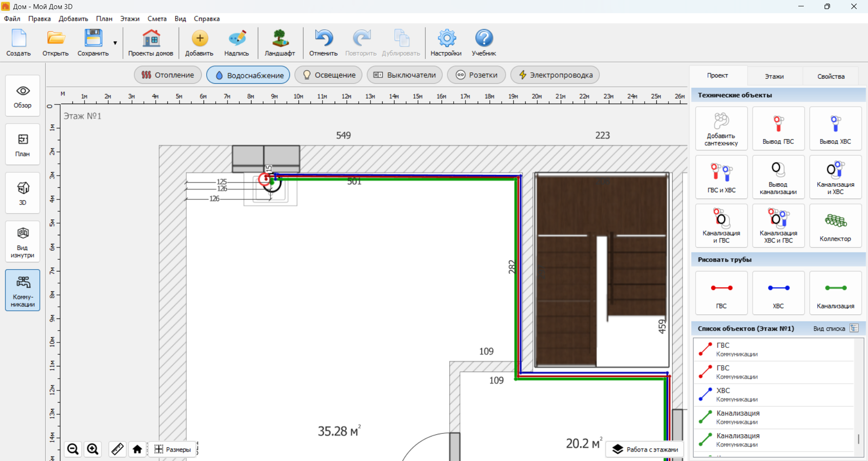Viewport: 868px width, 461px height.
Task: Enable the Освещение lighting layer
Action: pyautogui.click(x=328, y=75)
